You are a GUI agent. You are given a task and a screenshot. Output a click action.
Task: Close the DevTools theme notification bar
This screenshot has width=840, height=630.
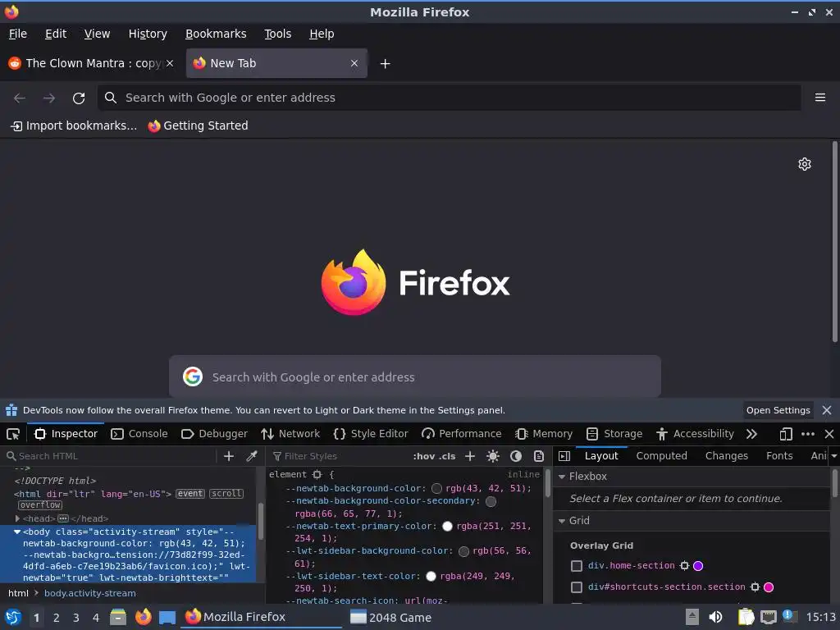[x=827, y=410]
